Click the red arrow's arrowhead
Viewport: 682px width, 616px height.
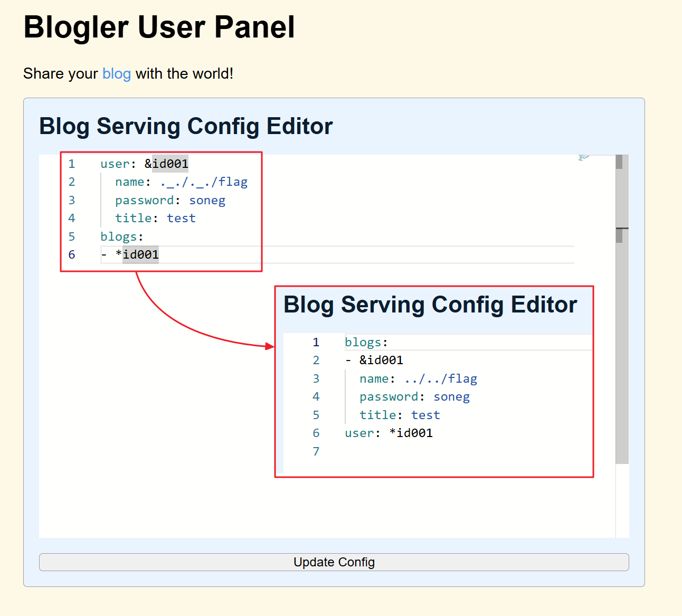coord(270,346)
